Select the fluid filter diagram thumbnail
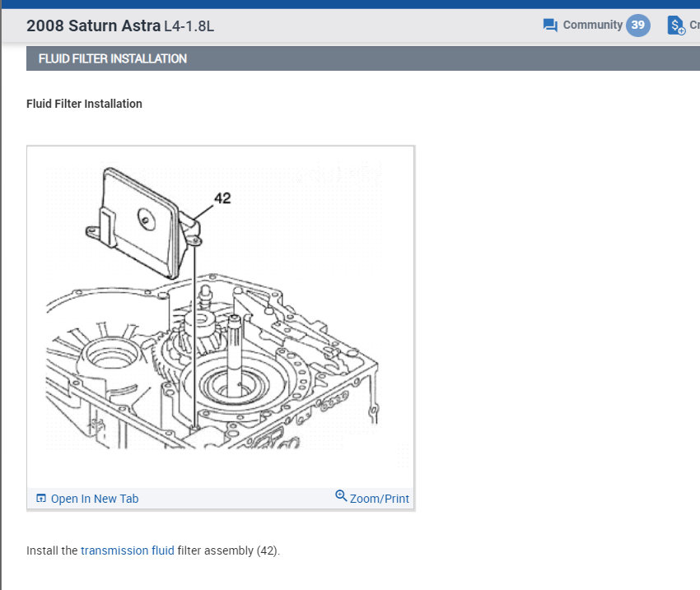Image resolution: width=700 pixels, height=590 pixels. point(220,321)
